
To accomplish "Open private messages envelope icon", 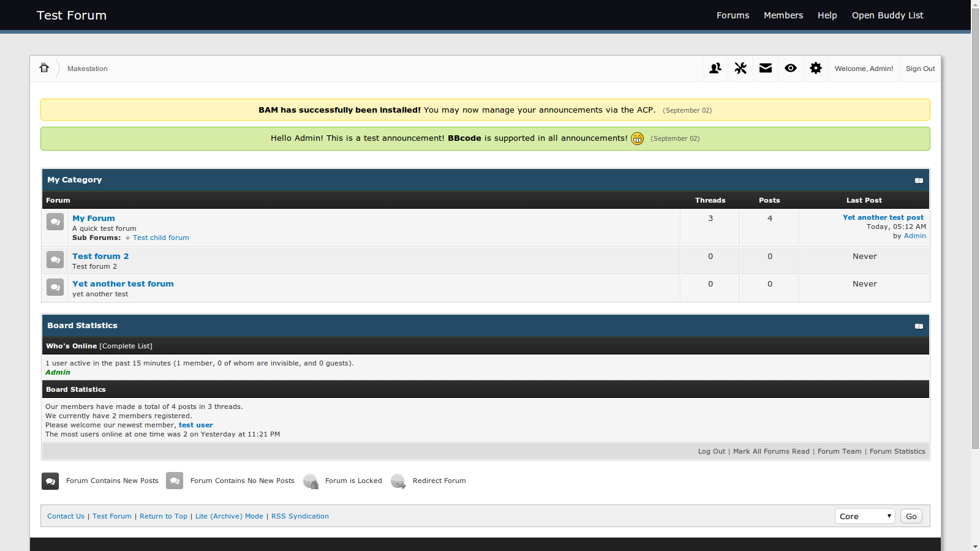I will click(x=766, y=69).
